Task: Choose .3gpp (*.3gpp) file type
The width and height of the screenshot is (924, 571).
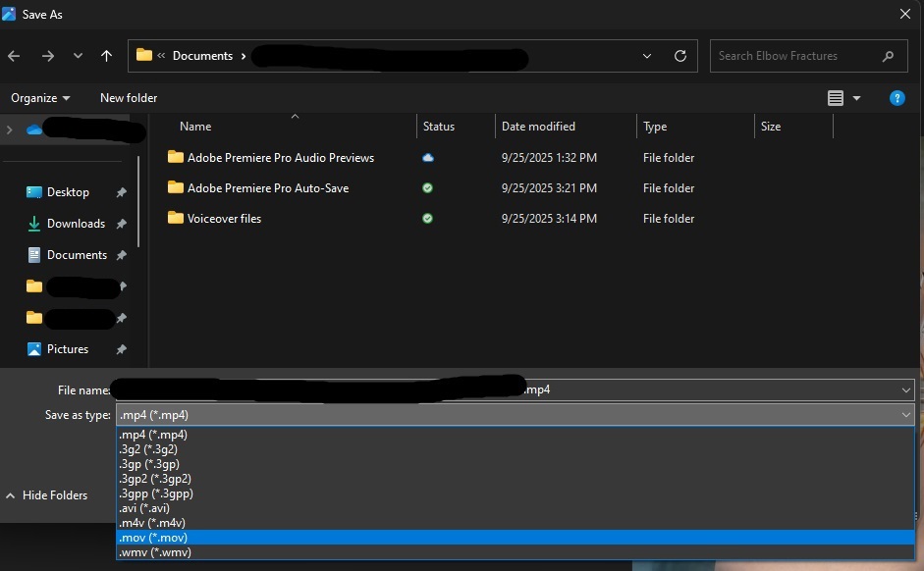Action: pos(516,493)
